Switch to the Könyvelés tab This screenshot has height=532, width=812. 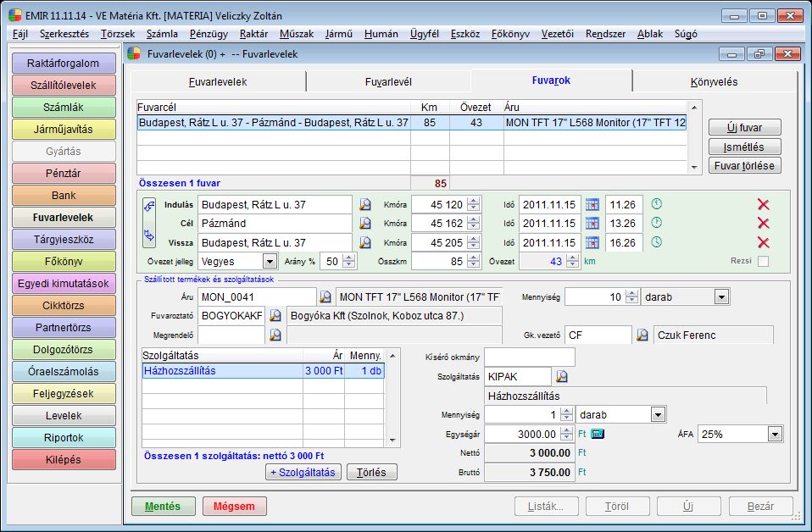(x=714, y=82)
